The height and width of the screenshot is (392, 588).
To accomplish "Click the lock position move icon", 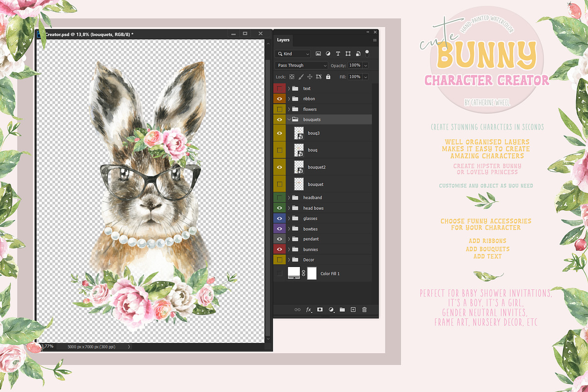I will pos(310,77).
